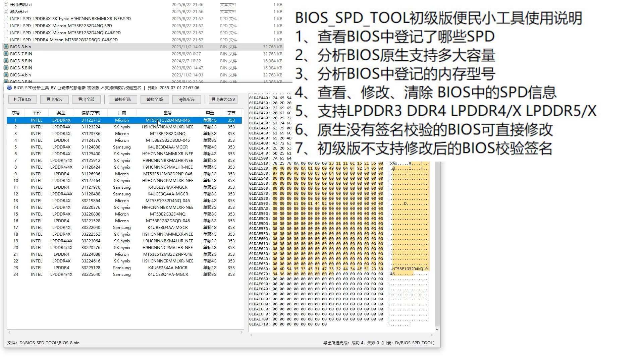The width and height of the screenshot is (644, 362).
Task: Select 激活码.txt file icon
Action: click(6, 12)
